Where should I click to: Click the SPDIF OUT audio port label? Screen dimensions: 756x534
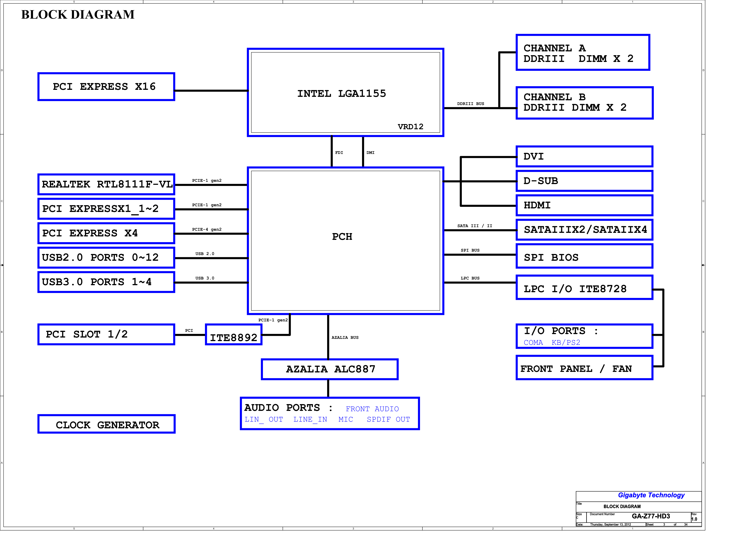click(388, 419)
